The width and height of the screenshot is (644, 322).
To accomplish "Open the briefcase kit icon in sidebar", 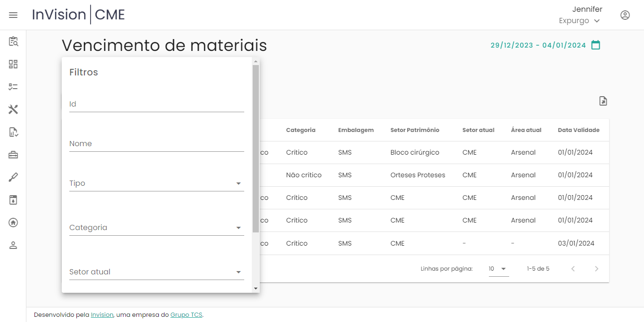I will [13, 155].
